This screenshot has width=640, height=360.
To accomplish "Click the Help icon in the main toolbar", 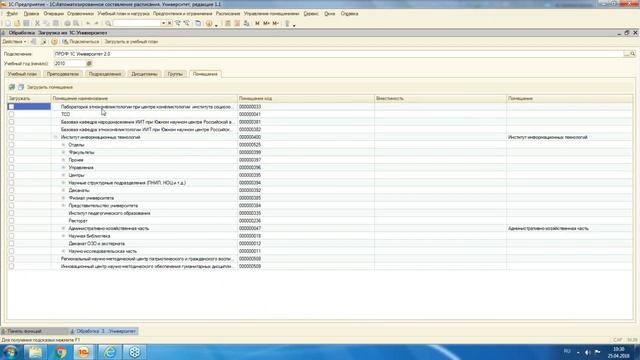I will (x=209, y=23).
